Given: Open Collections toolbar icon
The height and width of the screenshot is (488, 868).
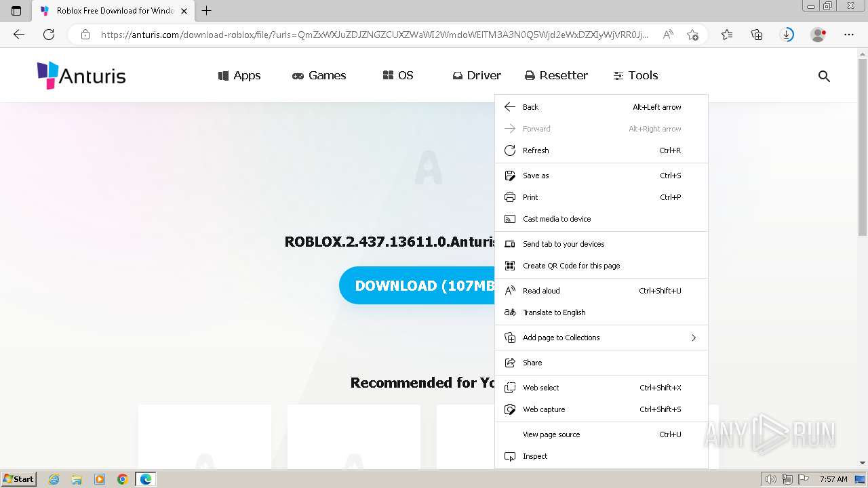Looking at the screenshot, I should coord(757,35).
